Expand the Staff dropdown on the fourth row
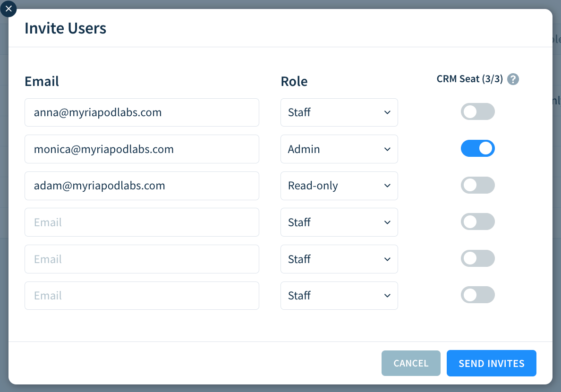The image size is (561, 392). pos(339,222)
